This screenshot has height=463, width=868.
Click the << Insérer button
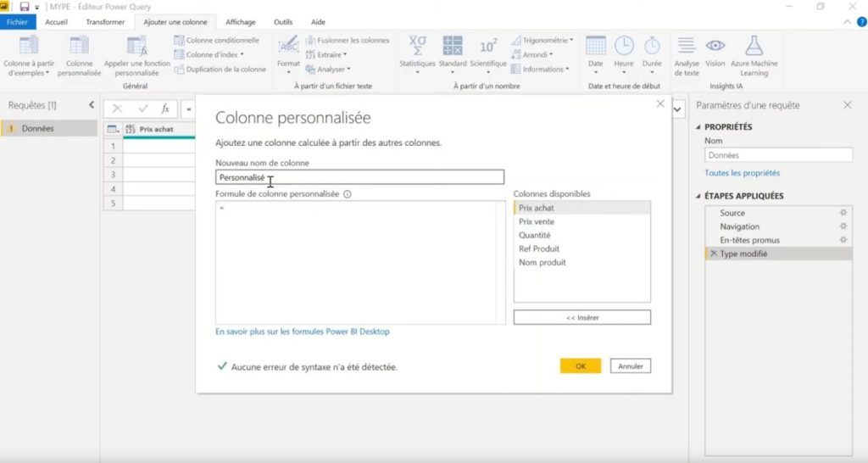pos(582,317)
